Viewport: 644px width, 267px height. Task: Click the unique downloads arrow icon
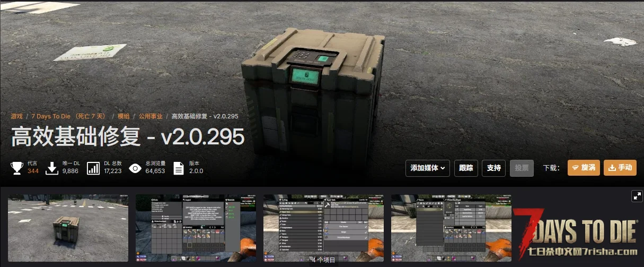pyautogui.click(x=51, y=168)
